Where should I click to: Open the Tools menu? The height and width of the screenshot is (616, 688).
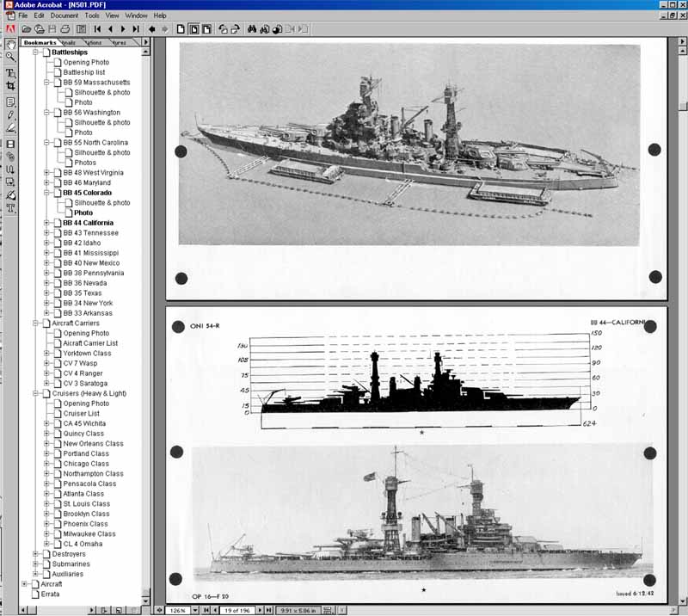[91, 15]
